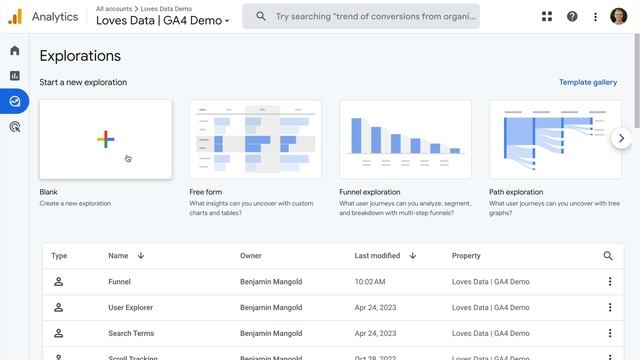
Task: Click the Funnel exploration card title
Action: tap(370, 192)
